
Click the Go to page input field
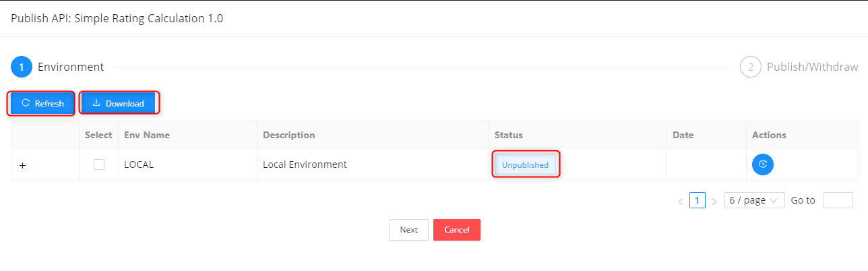838,200
